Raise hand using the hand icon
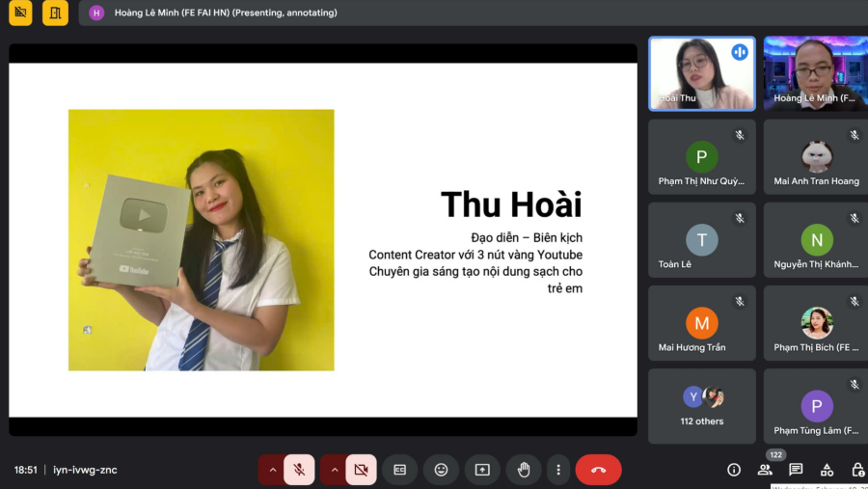This screenshot has width=868, height=489. (x=524, y=470)
